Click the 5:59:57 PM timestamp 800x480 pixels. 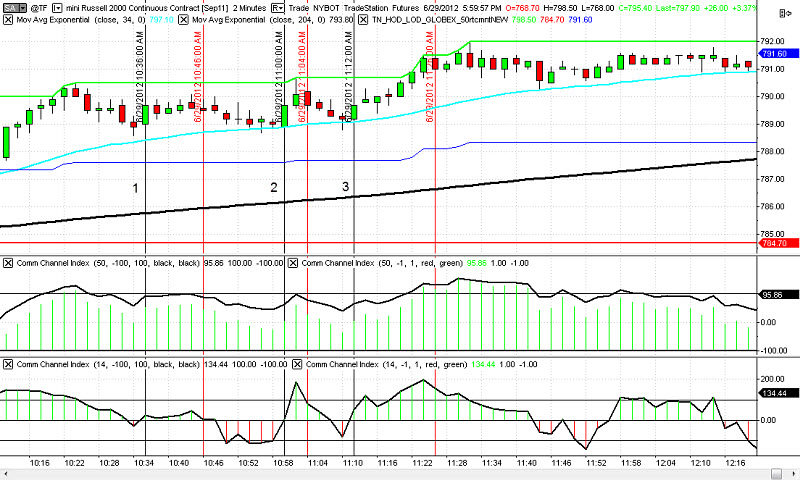click(x=481, y=8)
